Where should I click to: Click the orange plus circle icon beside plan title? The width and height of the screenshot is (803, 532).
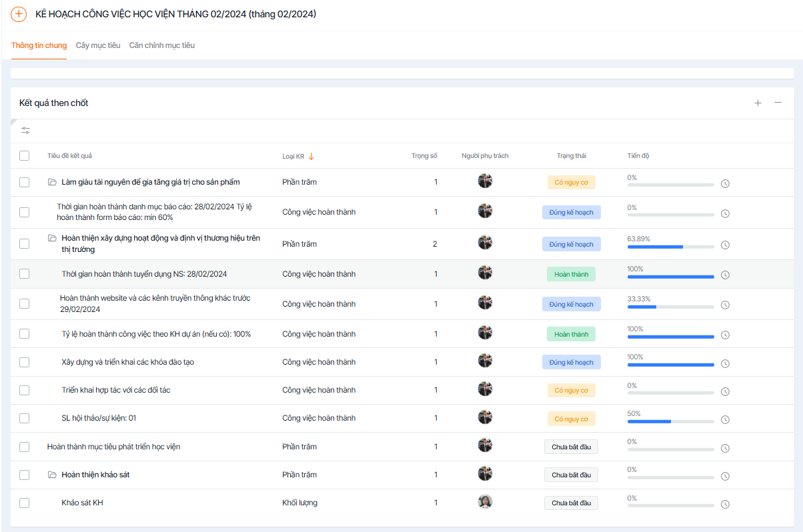pos(19,14)
